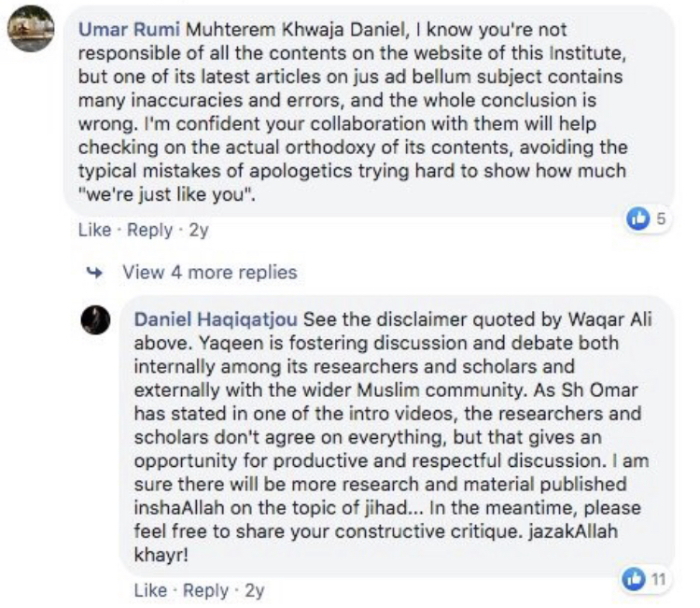This screenshot has width=700, height=608.
Task: Show the 11 reactions count on Daniel's reply
Action: pyautogui.click(x=657, y=579)
